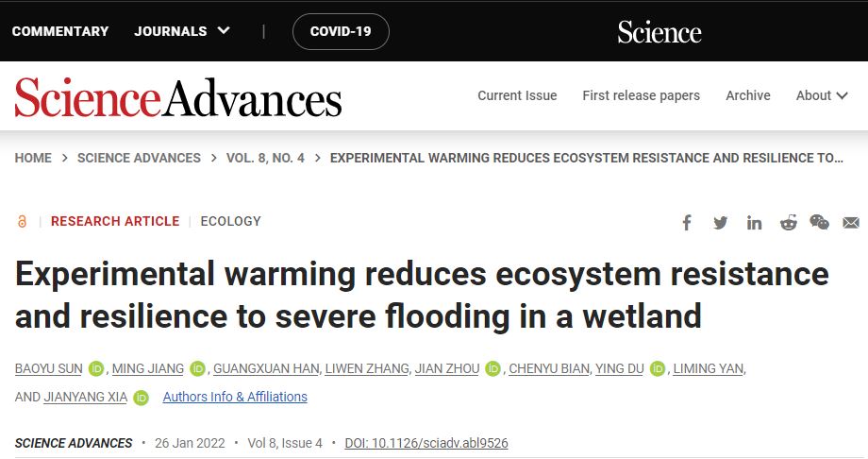Open Authors Info & Affiliations link
This screenshot has height=459, width=868.
pyautogui.click(x=235, y=397)
